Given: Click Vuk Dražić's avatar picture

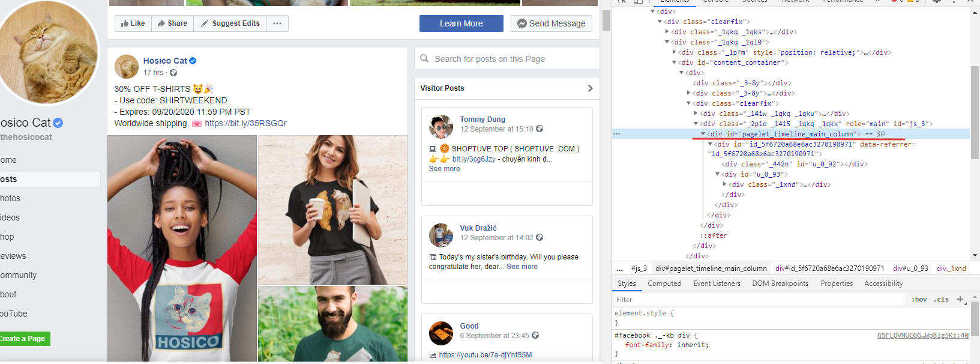Looking at the screenshot, I should click(441, 235).
